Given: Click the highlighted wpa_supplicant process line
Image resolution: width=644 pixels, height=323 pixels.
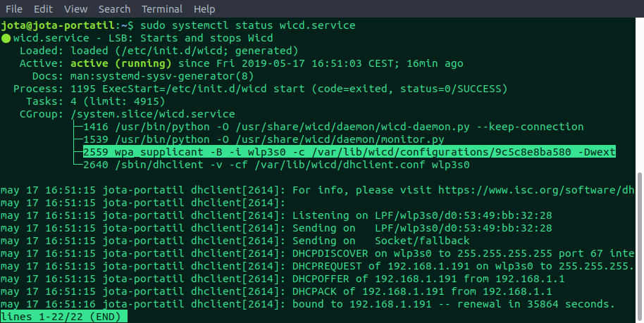Looking at the screenshot, I should click(349, 152).
